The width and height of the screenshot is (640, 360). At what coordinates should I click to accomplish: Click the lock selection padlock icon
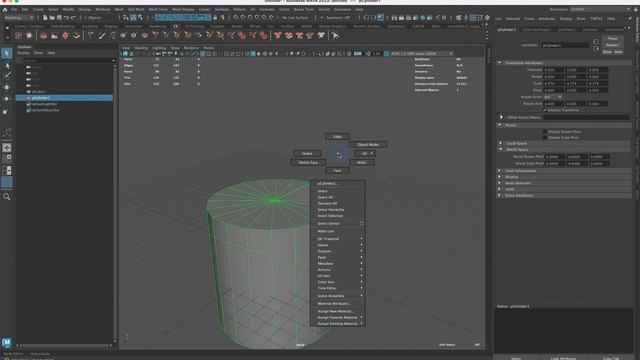(215, 18)
